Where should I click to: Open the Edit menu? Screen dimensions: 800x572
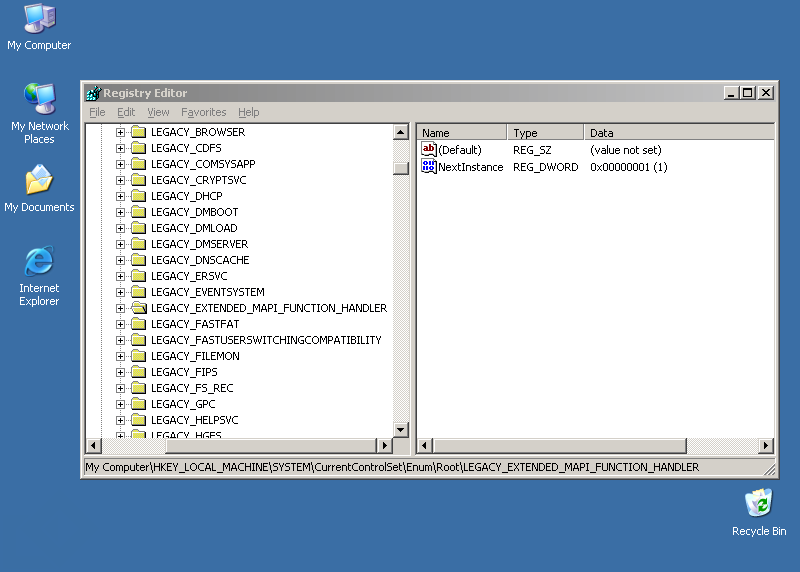click(x=126, y=112)
